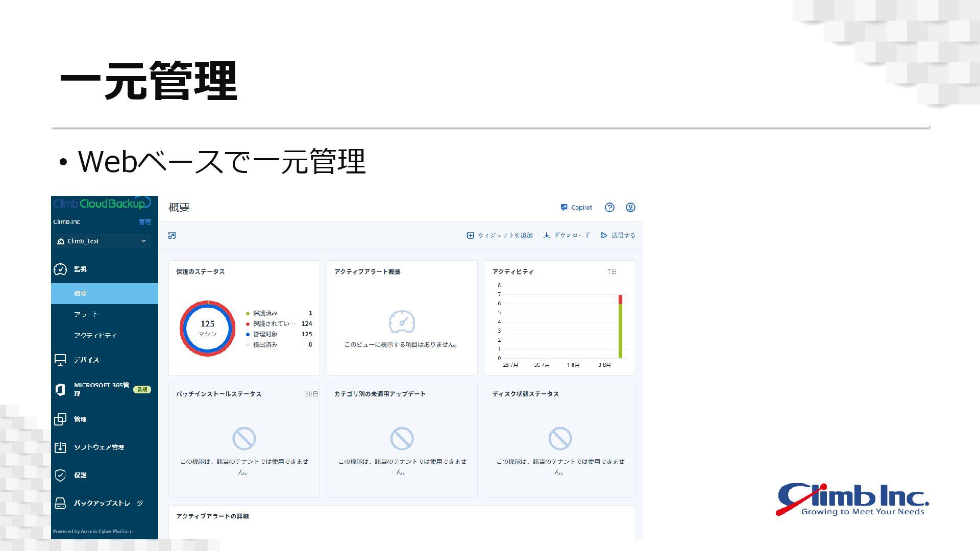Click the ソフトウェア管理 download icon

tap(60, 447)
